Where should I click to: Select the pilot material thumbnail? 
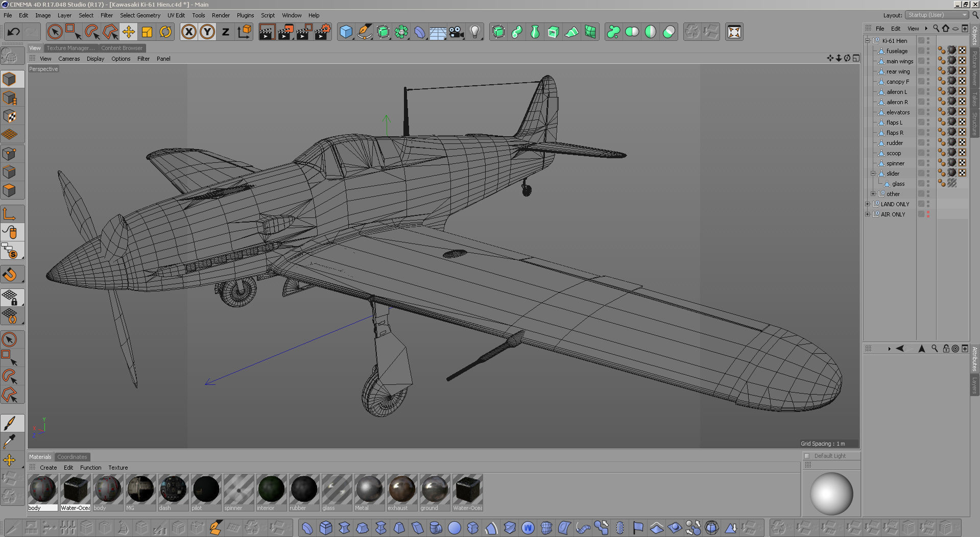tap(206, 490)
